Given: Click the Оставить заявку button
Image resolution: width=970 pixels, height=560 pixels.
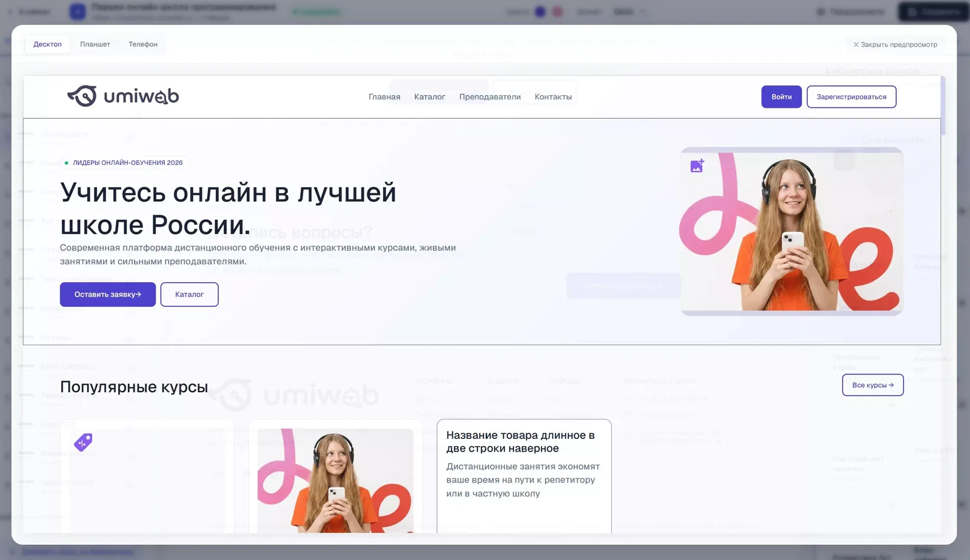Looking at the screenshot, I should coord(108,295).
